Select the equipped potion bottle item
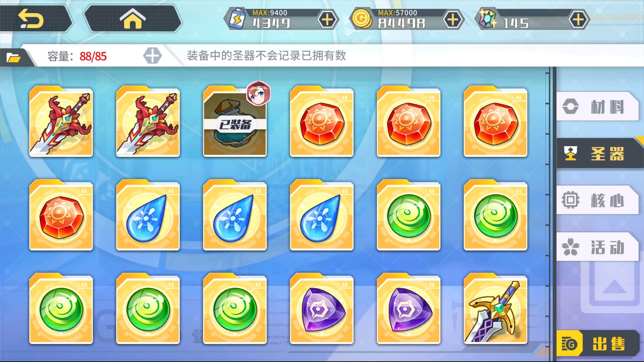The height and width of the screenshot is (362, 644). click(x=235, y=122)
